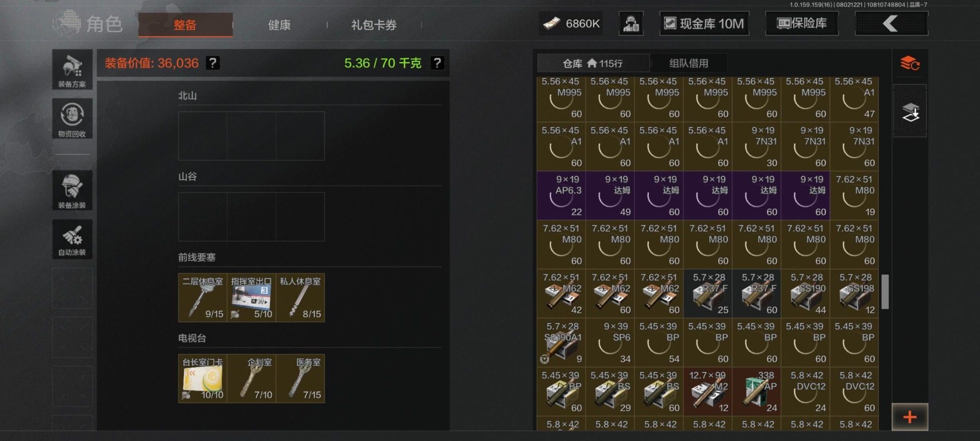
Task: Open the 装备方案 loadout icon
Action: [72, 69]
